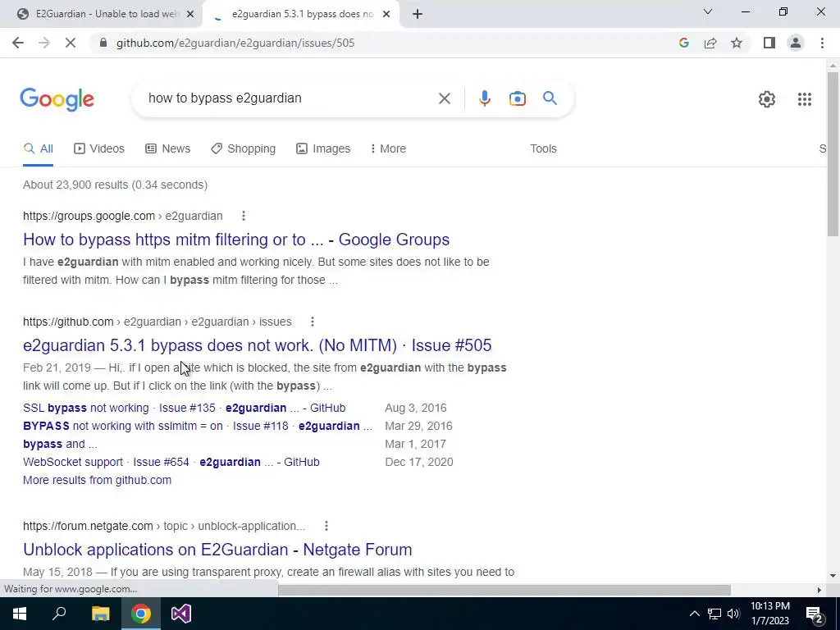Open 'SSL bypass not working Issue #135' link
This screenshot has width=840, height=630.
[x=185, y=409]
